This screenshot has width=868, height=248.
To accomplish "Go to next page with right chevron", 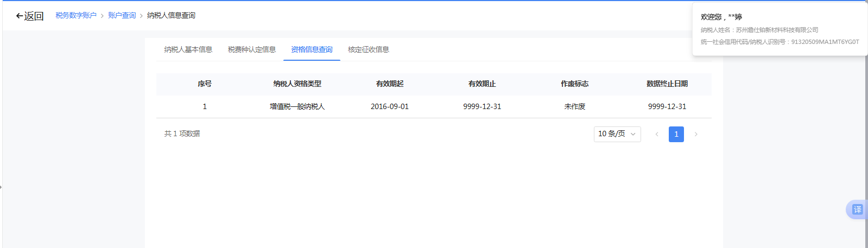I will 696,134.
